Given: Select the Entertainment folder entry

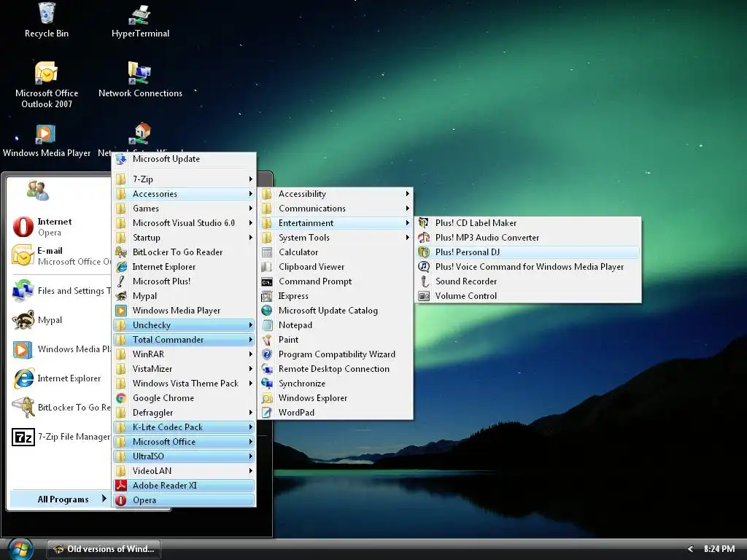Looking at the screenshot, I should click(x=336, y=223).
